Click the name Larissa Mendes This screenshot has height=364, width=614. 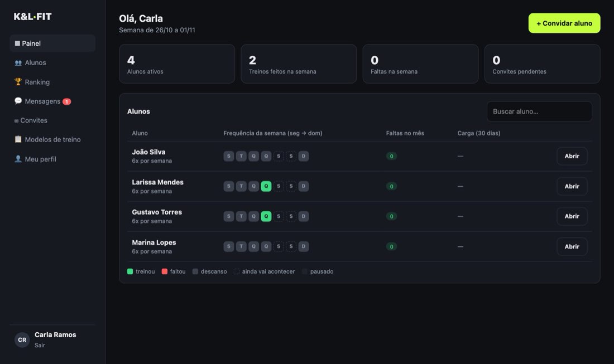click(x=157, y=182)
